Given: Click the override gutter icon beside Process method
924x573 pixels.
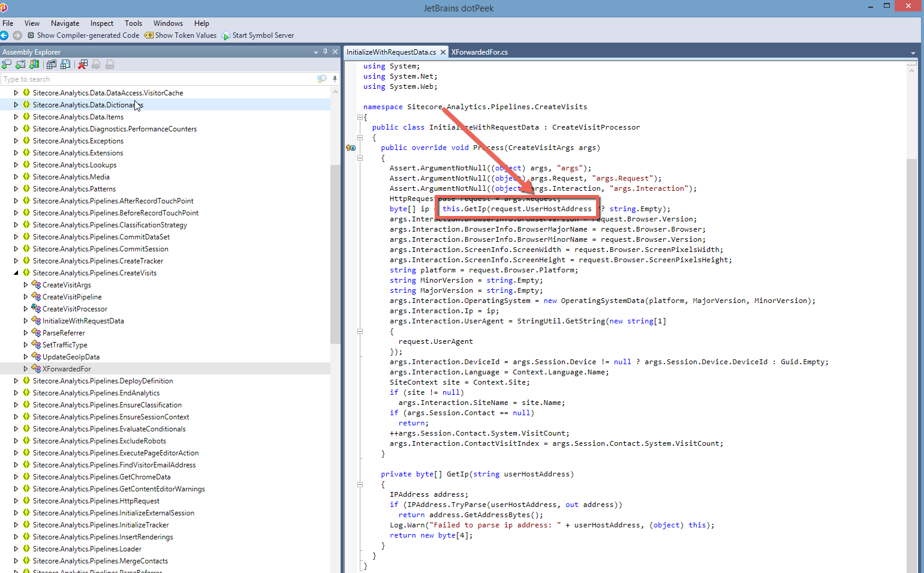Looking at the screenshot, I should coord(351,148).
